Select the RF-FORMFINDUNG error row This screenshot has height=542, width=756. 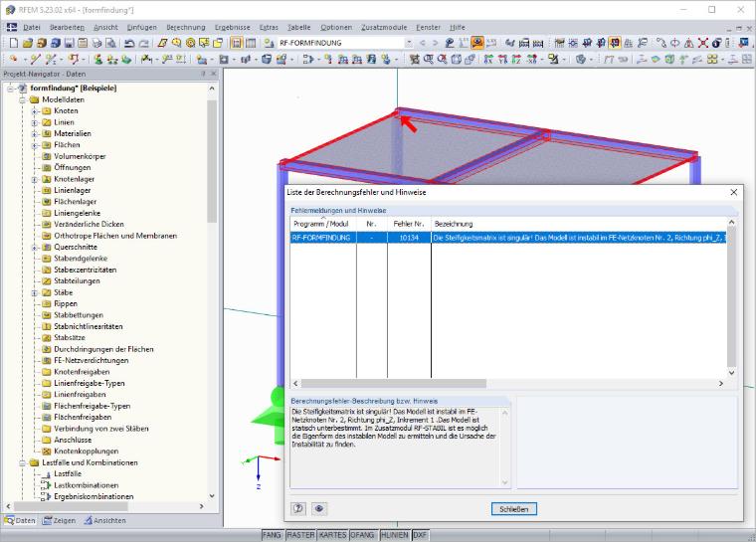[508, 238]
